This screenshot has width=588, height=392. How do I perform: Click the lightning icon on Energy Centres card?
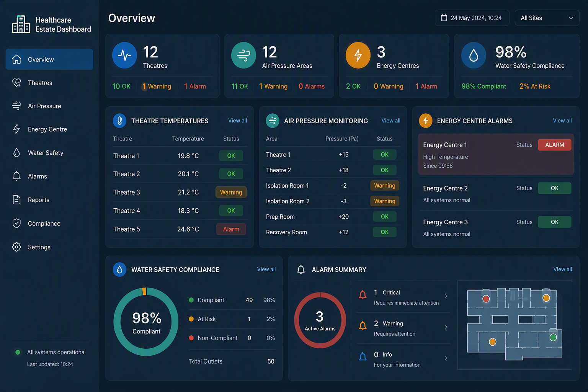tap(358, 56)
